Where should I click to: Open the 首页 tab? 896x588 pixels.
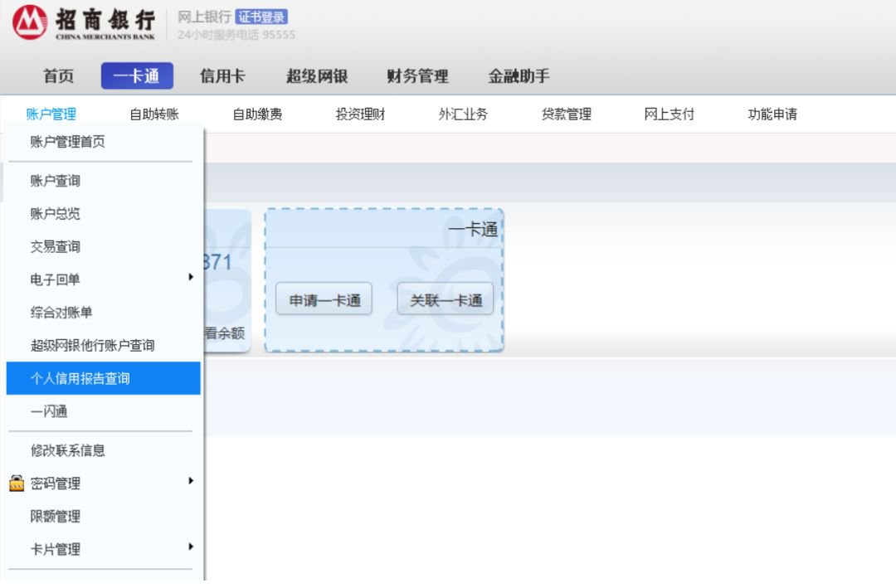pos(58,76)
